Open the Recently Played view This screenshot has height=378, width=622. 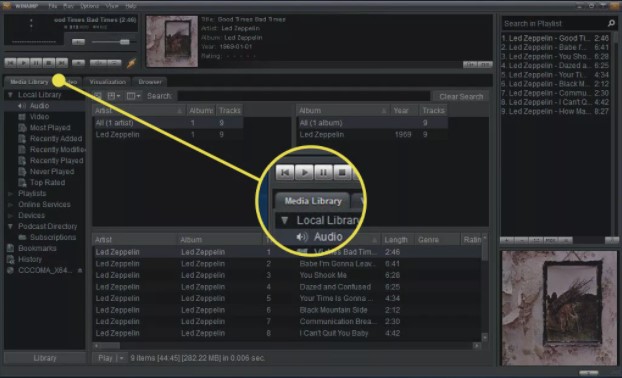pyautogui.click(x=56, y=161)
